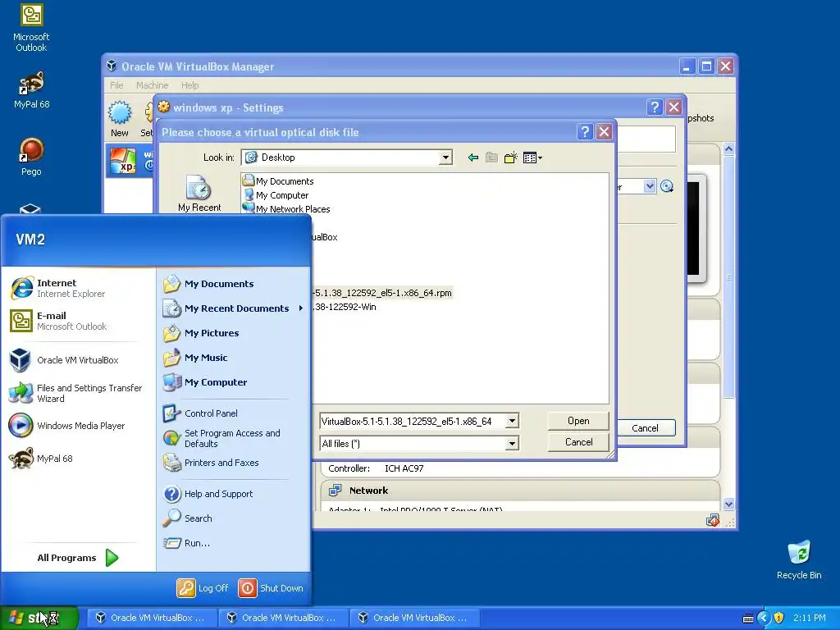The image size is (840, 630).
Task: Click security shield icon in system tray
Action: tap(779, 619)
